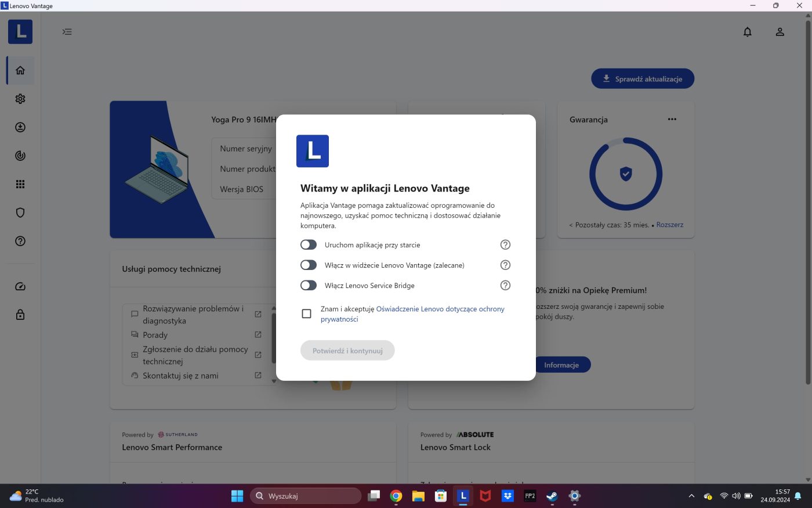Image resolution: width=812 pixels, height=508 pixels.
Task: Open the taskbar clock and date 15:57
Action: pos(775,496)
